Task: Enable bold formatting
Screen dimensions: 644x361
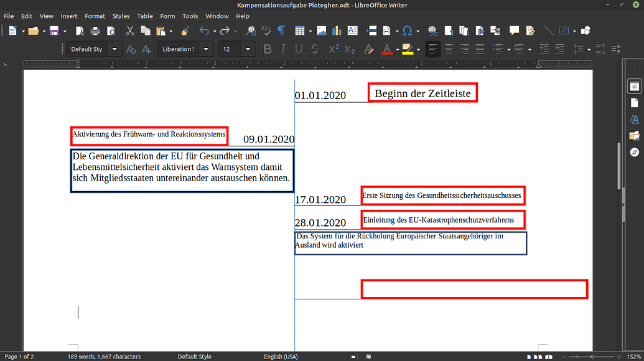Action: coord(267,49)
